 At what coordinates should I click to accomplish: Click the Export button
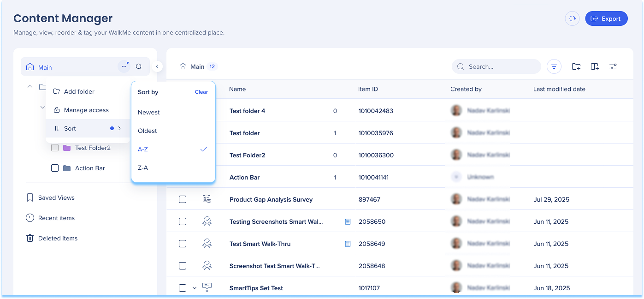(x=606, y=18)
